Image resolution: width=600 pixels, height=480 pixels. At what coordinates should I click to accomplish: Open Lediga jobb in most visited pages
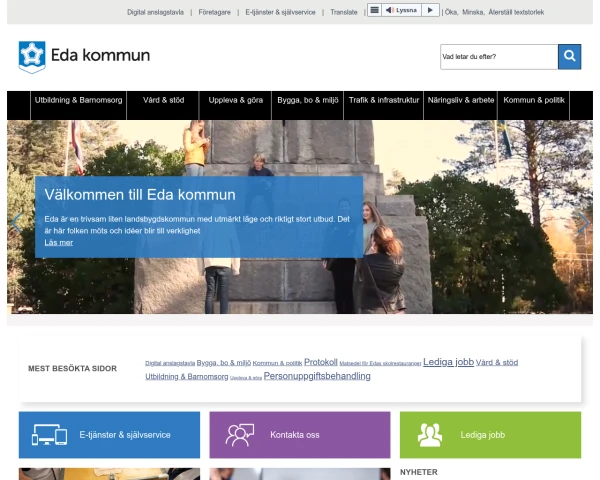pos(448,362)
